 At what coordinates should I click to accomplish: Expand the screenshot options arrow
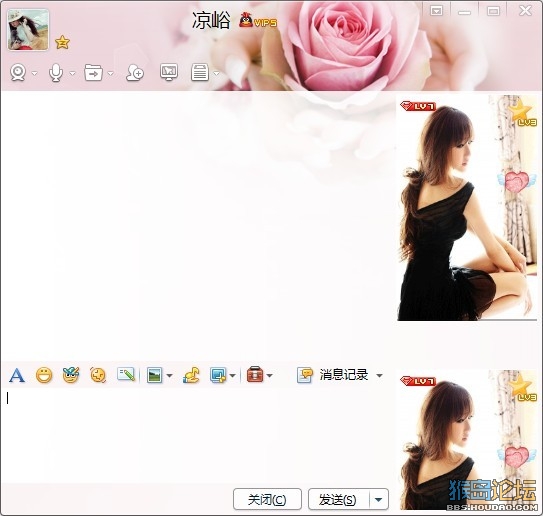point(232,375)
